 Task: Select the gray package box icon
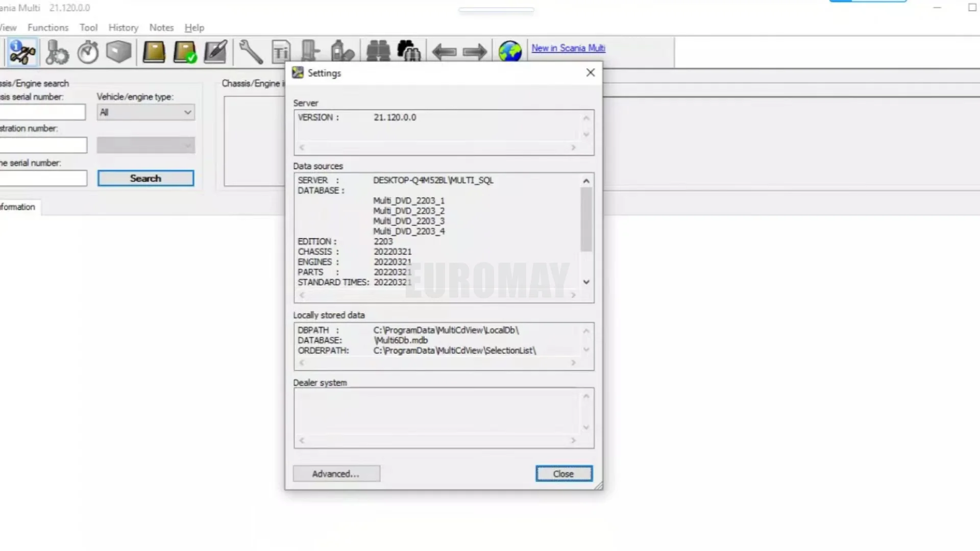[x=119, y=52]
